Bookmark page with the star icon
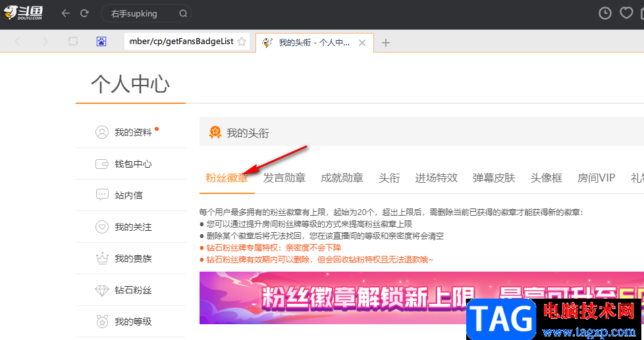The image size is (644, 340). [x=242, y=42]
